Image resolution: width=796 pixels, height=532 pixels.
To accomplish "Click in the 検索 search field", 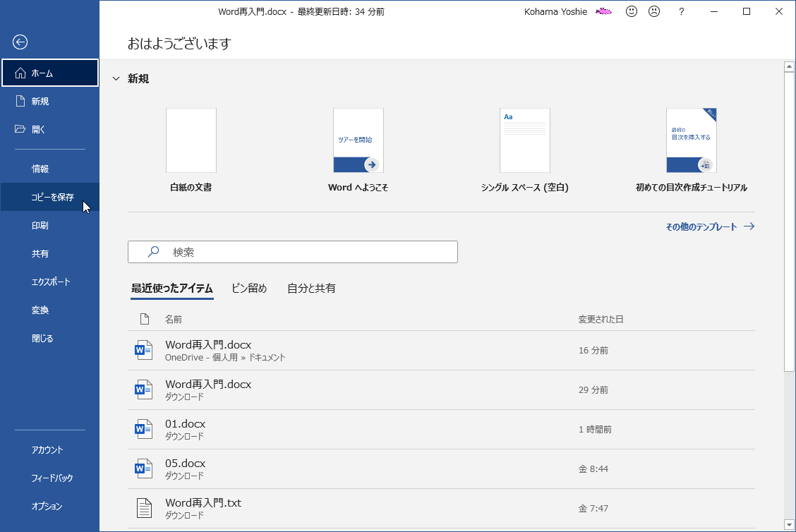I will 293,252.
